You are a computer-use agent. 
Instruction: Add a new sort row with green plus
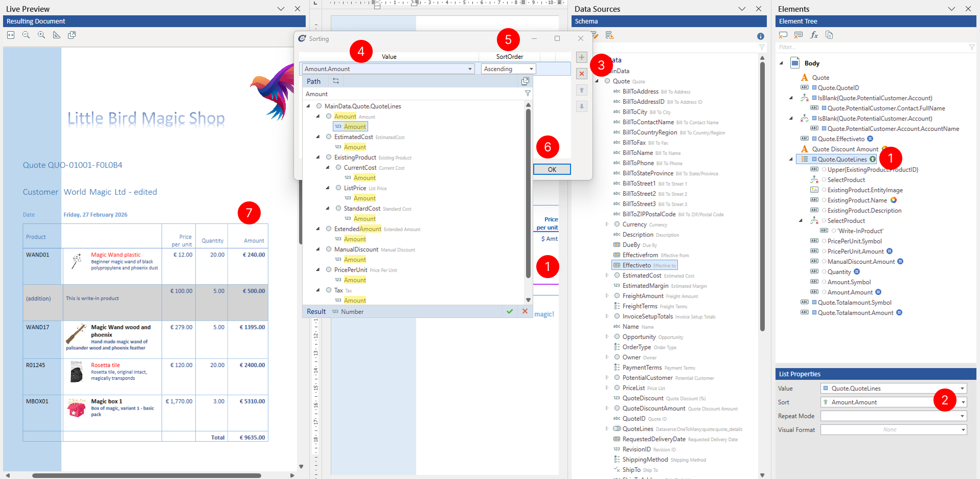click(582, 57)
